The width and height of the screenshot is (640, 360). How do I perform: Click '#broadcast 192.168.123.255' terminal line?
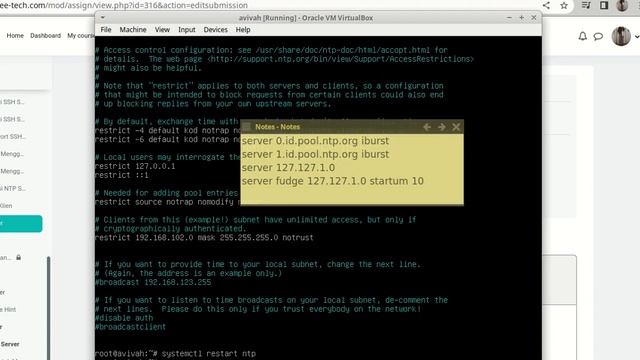coord(153,282)
